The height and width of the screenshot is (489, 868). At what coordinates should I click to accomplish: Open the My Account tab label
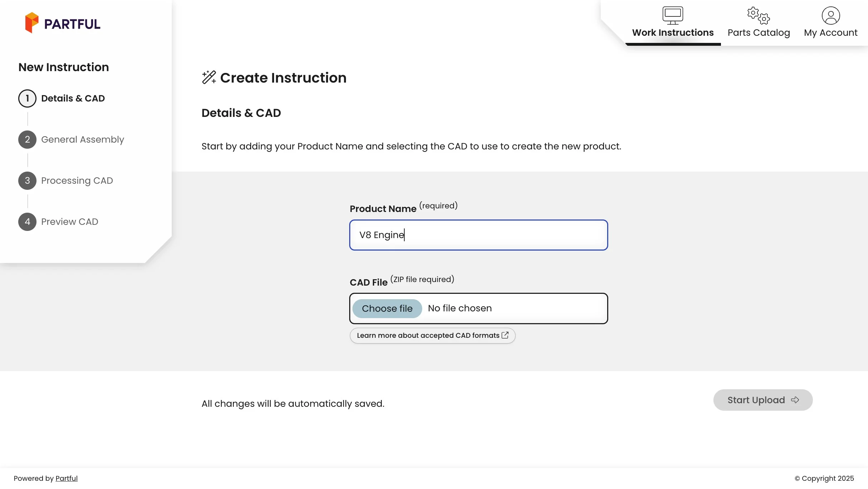(x=830, y=33)
